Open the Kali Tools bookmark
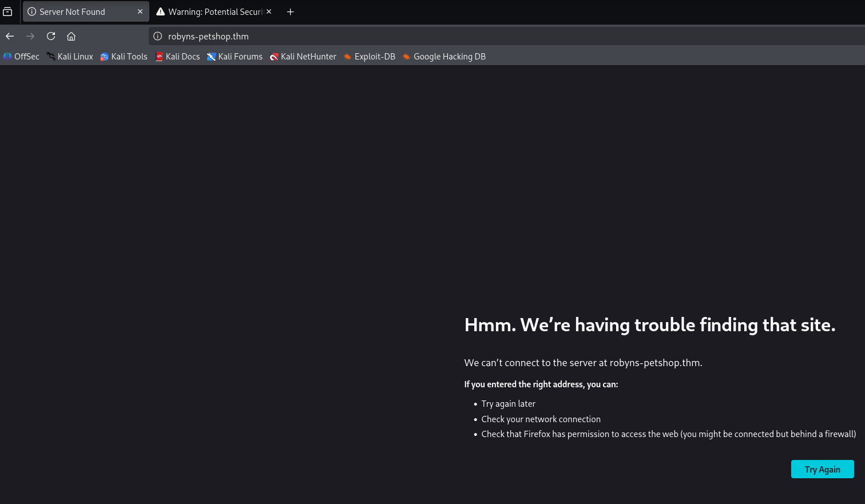Image resolution: width=865 pixels, height=504 pixels. pyautogui.click(x=124, y=57)
